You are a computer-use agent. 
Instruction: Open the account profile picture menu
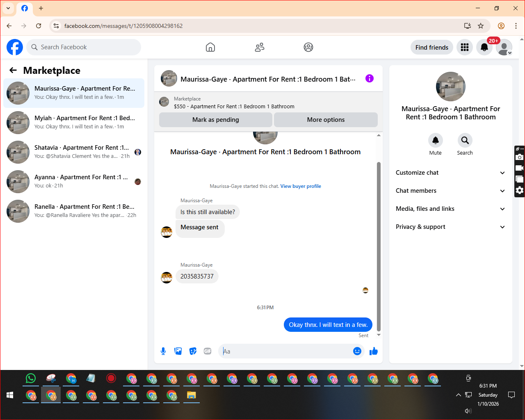pos(504,47)
